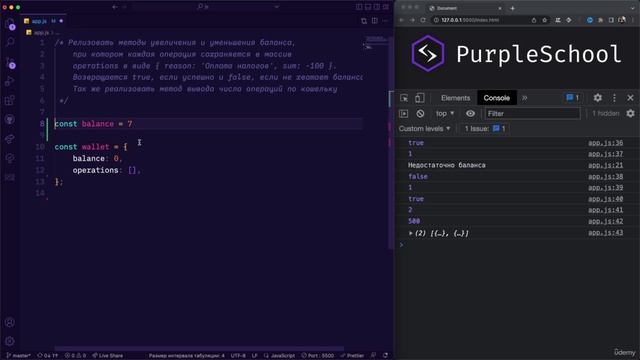
Task: Select the inspect element tool in DevTools
Action: 404,98
